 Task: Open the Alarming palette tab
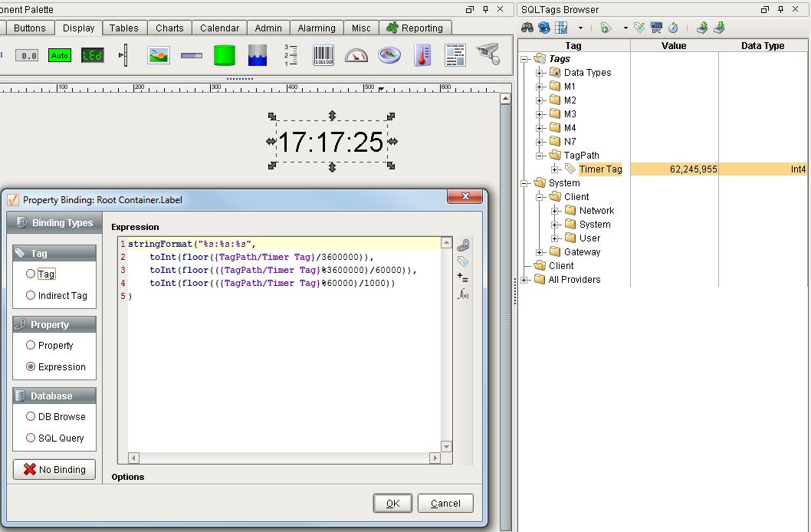coord(316,28)
